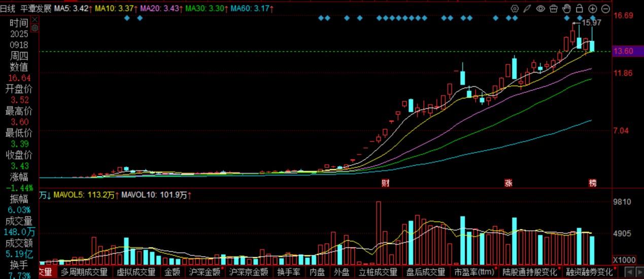Viewport: 644px width, 279px height.
Task: Select the drawing pen tool
Action: click(x=527, y=9)
